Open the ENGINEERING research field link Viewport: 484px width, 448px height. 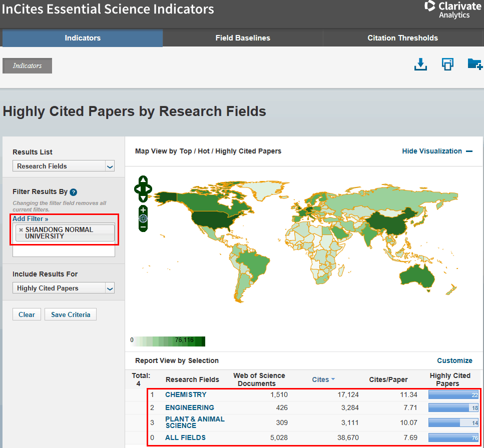(190, 407)
